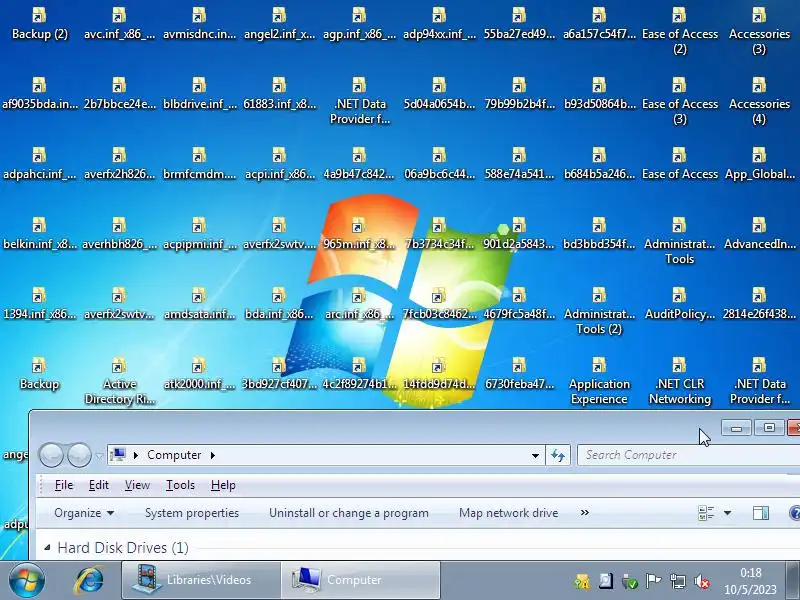
Task: Open the View menu
Action: 137,485
